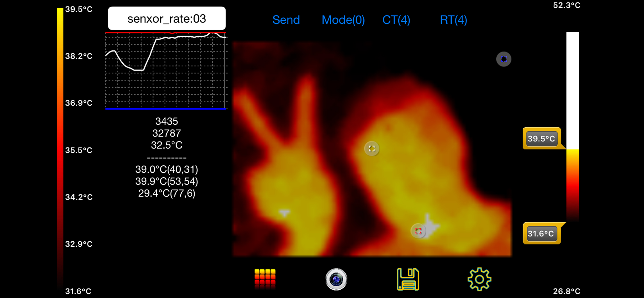Click the left color scale bar

point(60,149)
